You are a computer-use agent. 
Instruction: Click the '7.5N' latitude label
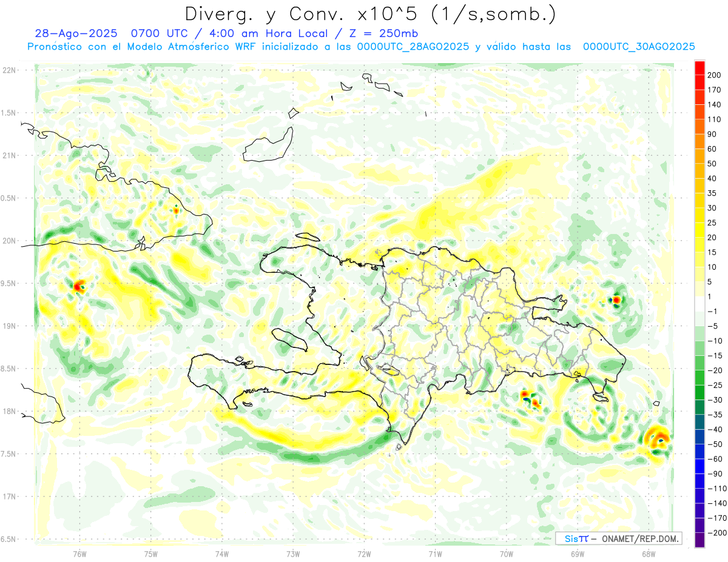point(9,454)
